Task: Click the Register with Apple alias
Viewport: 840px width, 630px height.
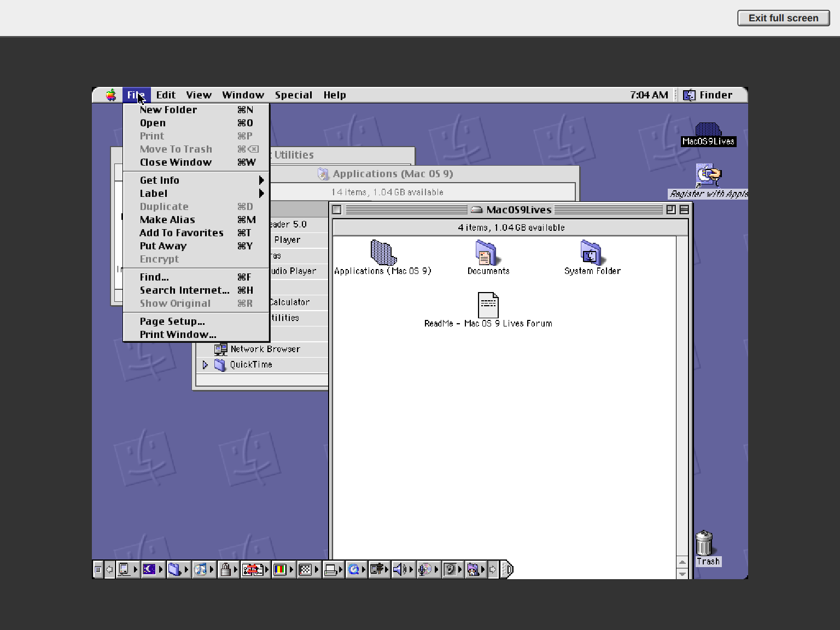Action: (708, 181)
